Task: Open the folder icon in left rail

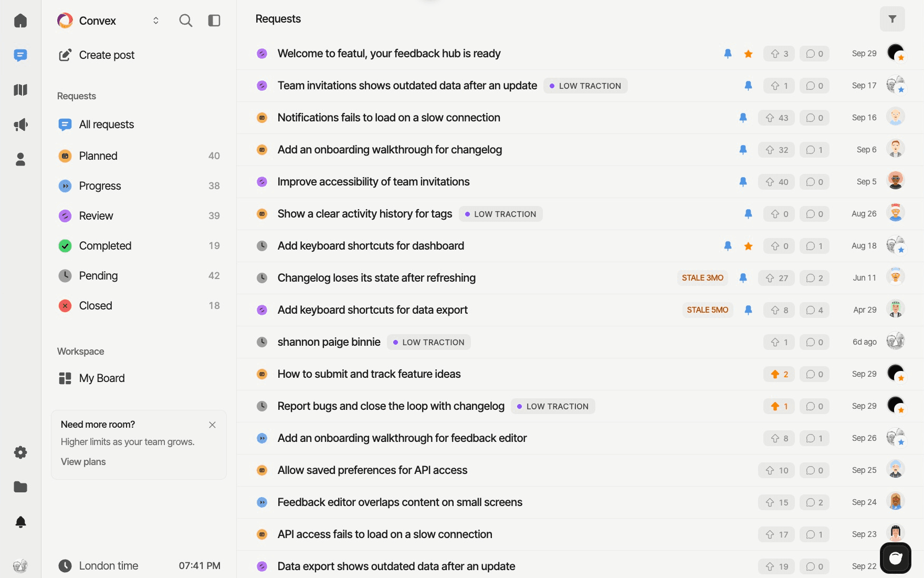Action: coord(20,487)
